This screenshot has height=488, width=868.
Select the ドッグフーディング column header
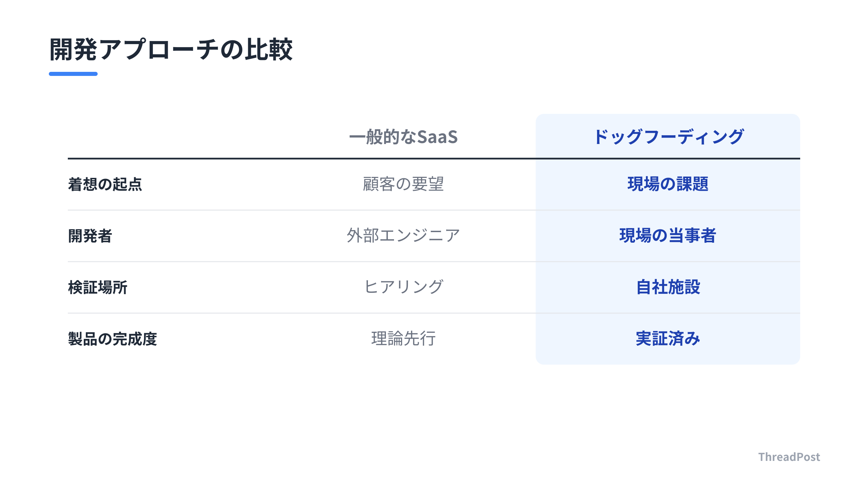tap(668, 137)
